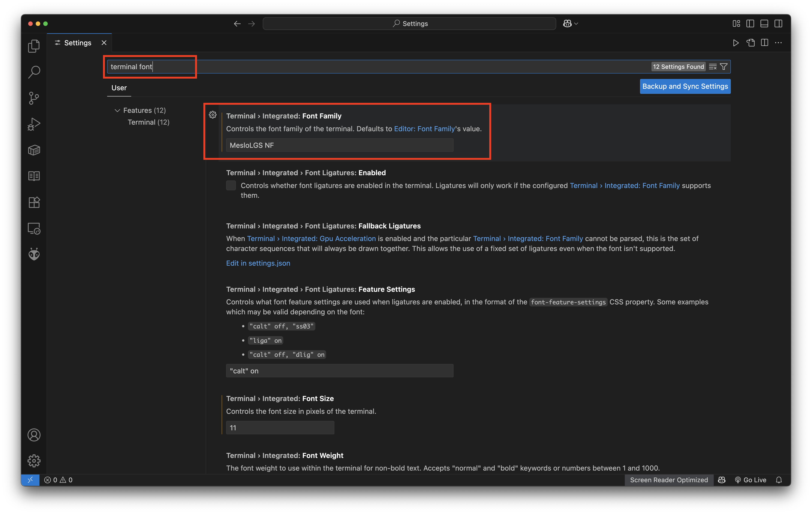Follow Font Family link in Fallback Ligatures text
The height and width of the screenshot is (514, 812).
pos(528,239)
